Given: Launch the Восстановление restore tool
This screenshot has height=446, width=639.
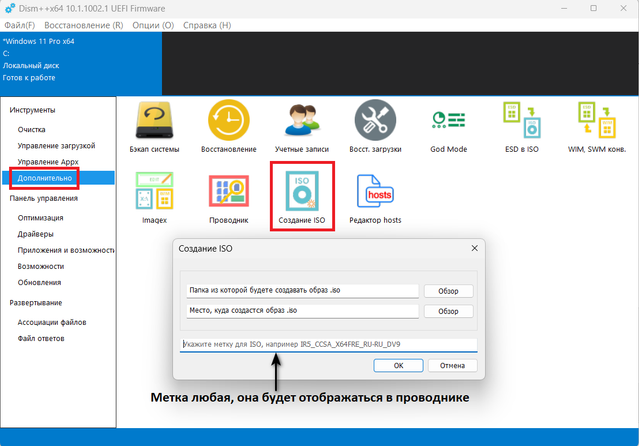Looking at the screenshot, I should (x=229, y=127).
